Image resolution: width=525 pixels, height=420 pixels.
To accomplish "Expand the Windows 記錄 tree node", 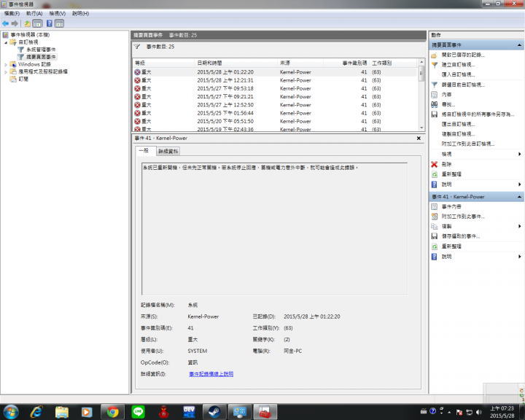I will pos(6,65).
